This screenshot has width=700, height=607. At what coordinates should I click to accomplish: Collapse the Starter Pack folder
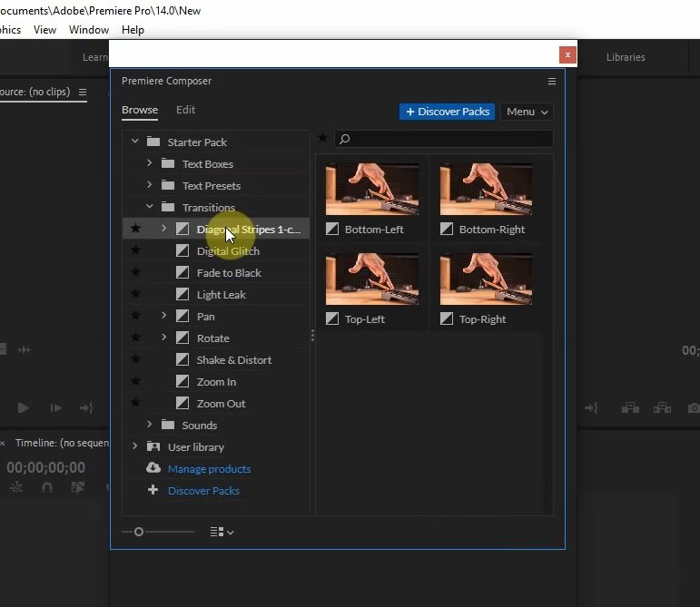pyautogui.click(x=134, y=142)
